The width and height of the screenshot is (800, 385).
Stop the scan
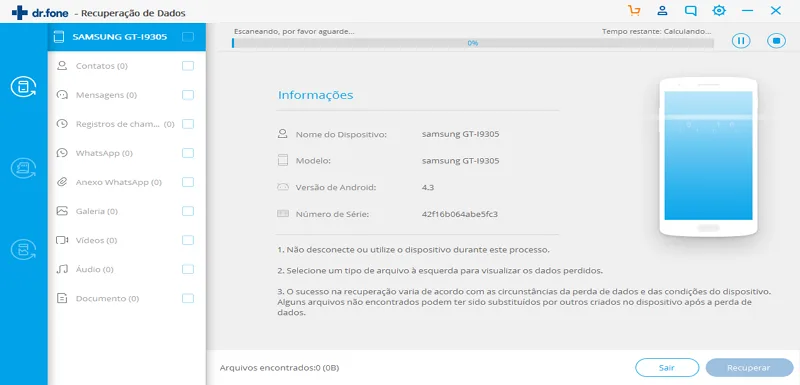(x=777, y=41)
